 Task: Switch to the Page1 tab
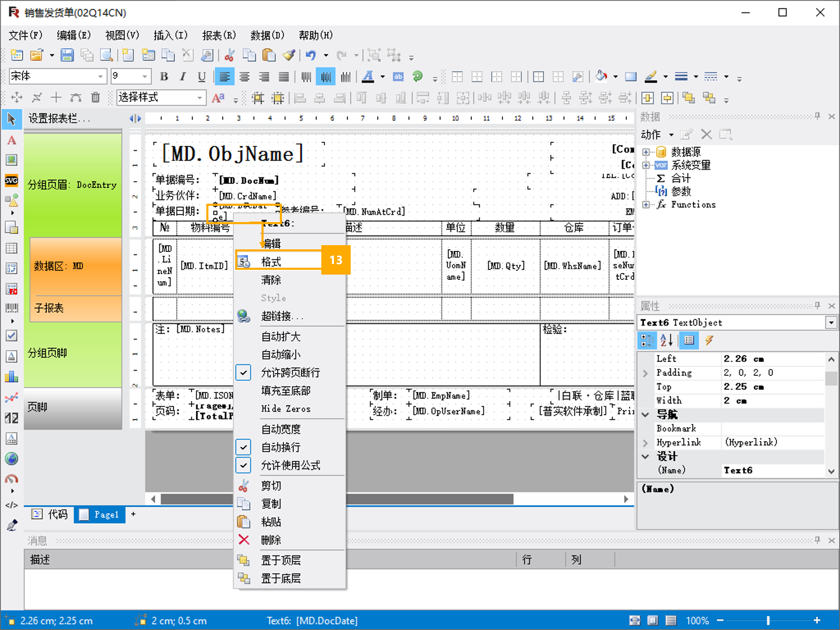(x=99, y=514)
